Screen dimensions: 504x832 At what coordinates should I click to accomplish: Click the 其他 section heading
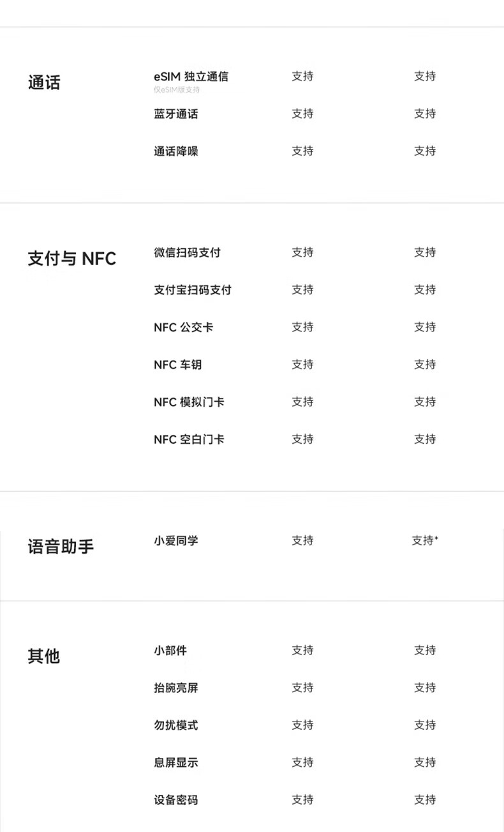(x=44, y=656)
